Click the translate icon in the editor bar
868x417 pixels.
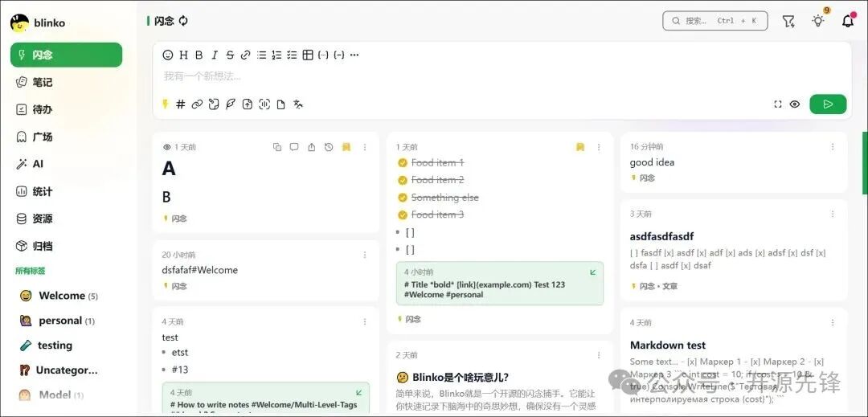click(x=298, y=104)
